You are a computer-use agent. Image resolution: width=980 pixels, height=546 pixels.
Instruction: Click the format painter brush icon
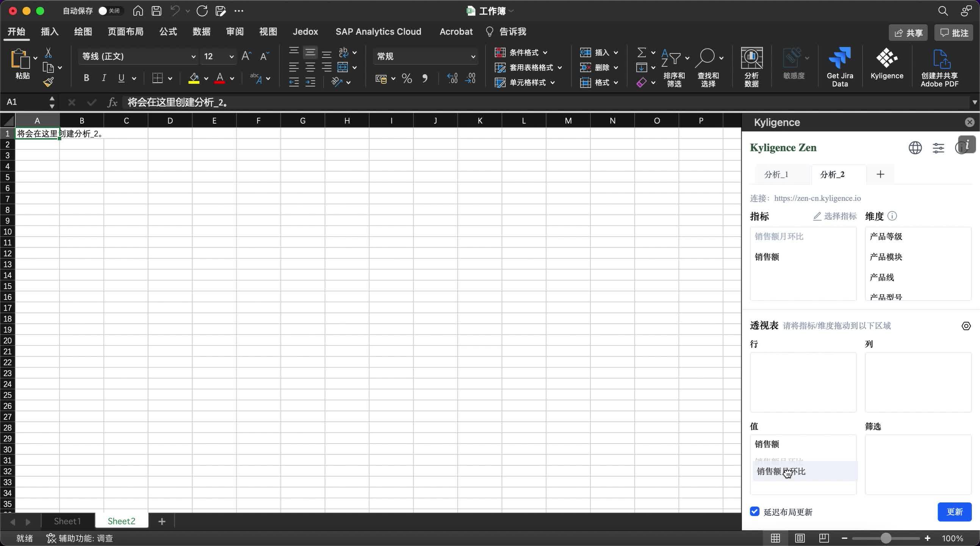point(48,82)
